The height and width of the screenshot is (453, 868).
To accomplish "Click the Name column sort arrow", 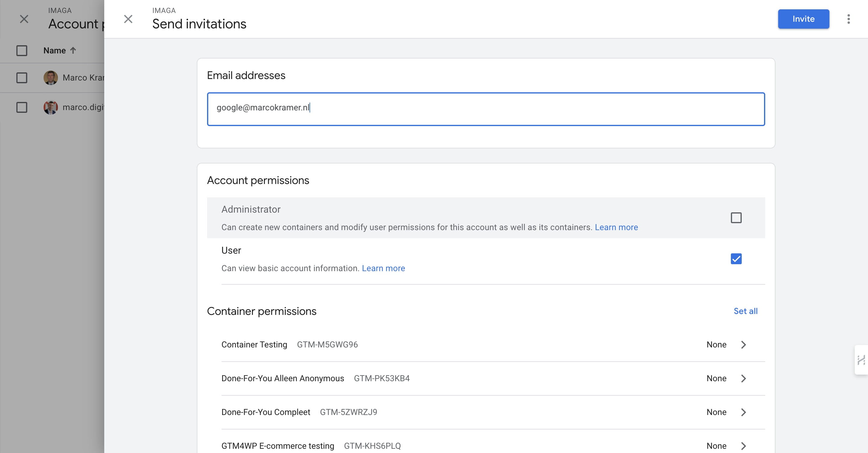I will (73, 51).
